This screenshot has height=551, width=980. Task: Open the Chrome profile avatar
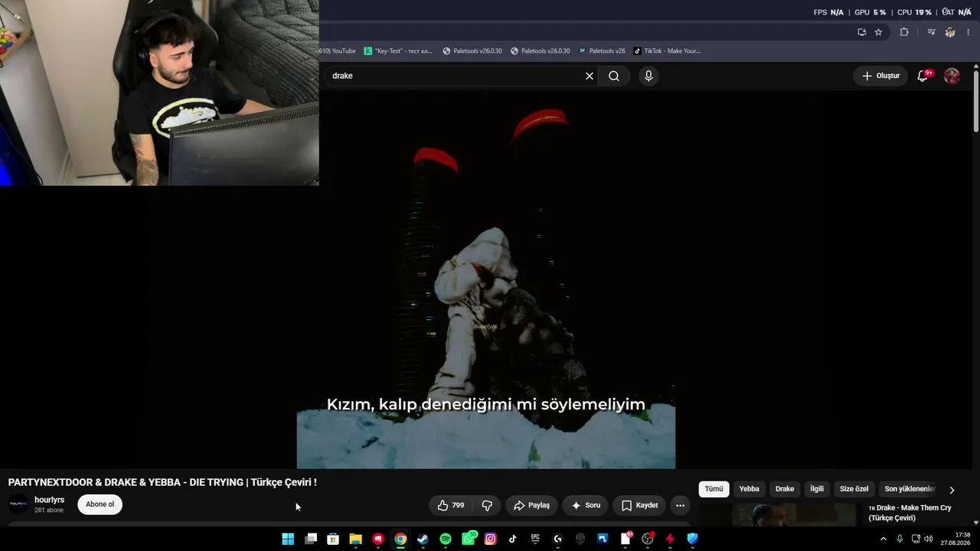950,32
